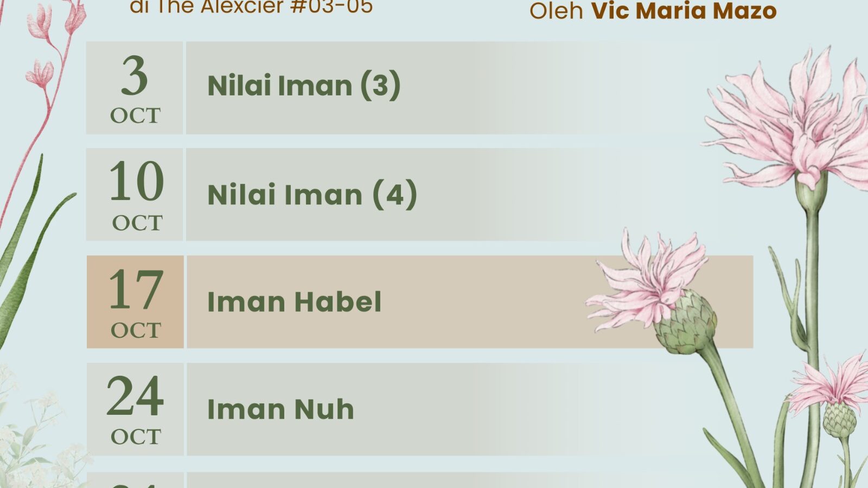Select the highlighted "17 OCT" date box

coord(135,302)
